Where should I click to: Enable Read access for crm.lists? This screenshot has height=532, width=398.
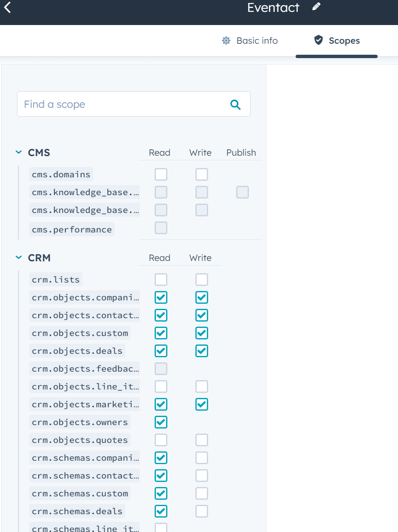161,279
